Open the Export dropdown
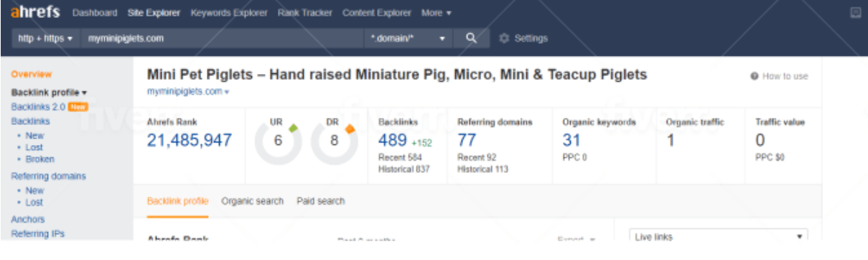Image resolution: width=868 pixels, height=260 pixels. 577,240
